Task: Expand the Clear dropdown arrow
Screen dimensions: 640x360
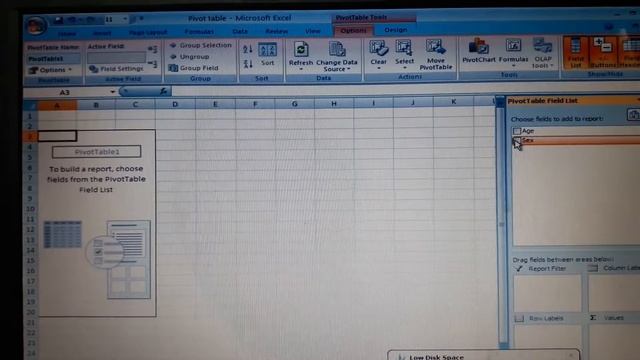Action: tap(378, 68)
